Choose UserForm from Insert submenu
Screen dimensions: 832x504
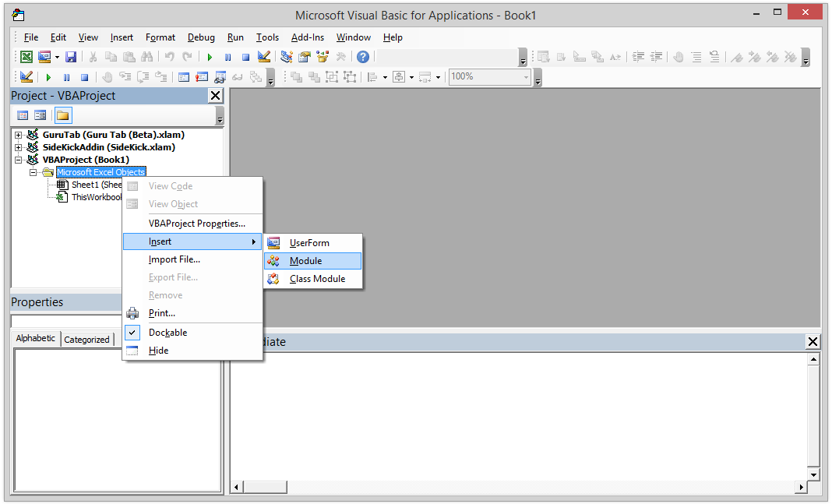click(x=313, y=243)
